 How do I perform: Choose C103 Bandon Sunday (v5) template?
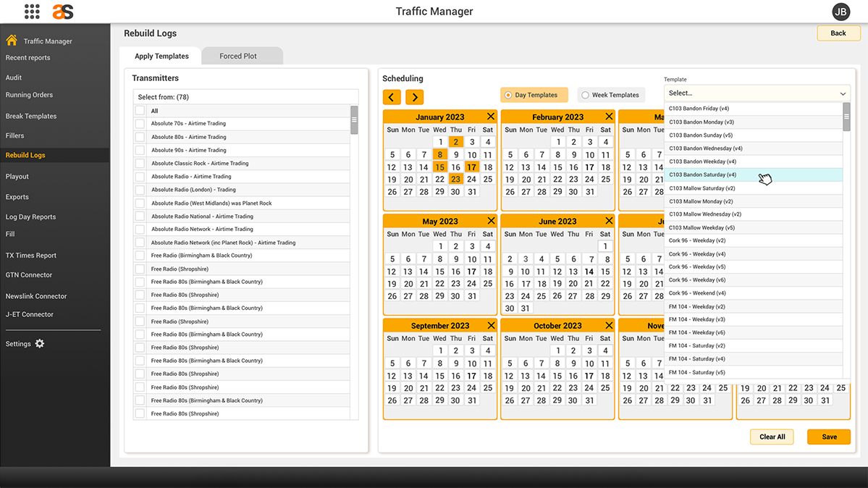pos(753,135)
